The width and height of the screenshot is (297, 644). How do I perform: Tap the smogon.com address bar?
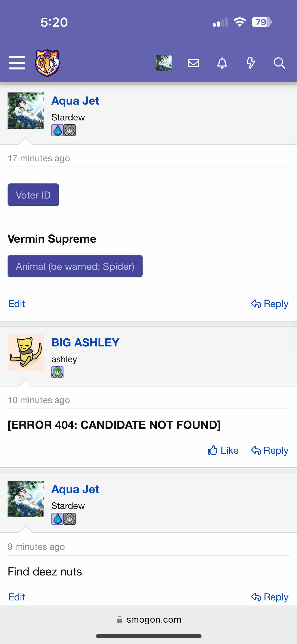pos(149,620)
